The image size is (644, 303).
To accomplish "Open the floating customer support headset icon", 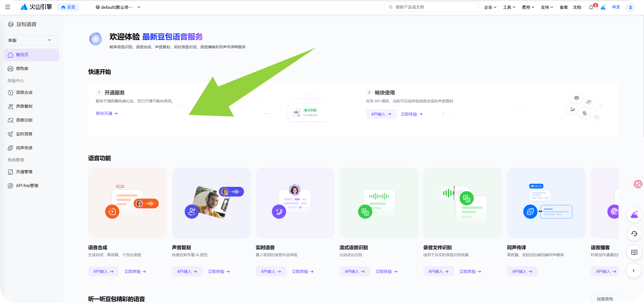I will [x=634, y=234].
